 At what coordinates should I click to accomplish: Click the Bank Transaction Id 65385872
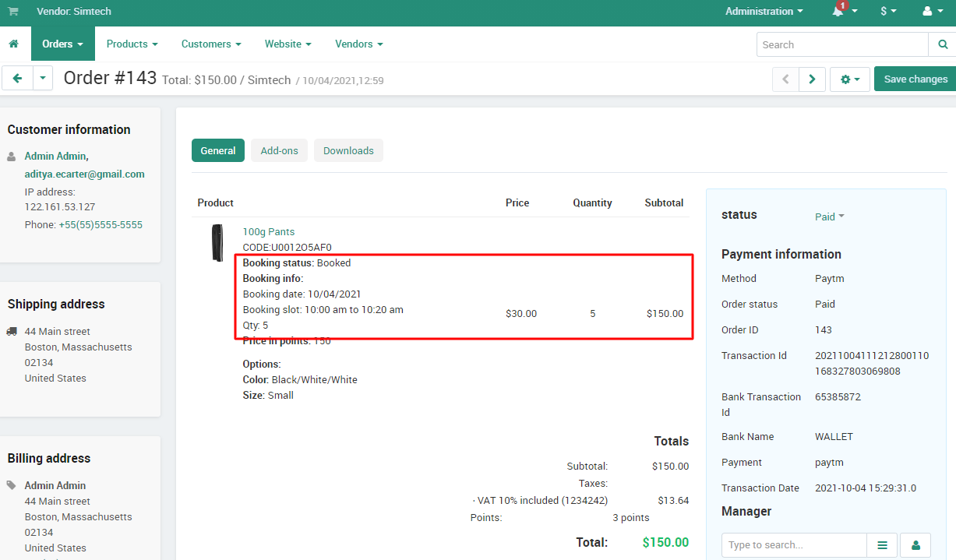click(838, 396)
